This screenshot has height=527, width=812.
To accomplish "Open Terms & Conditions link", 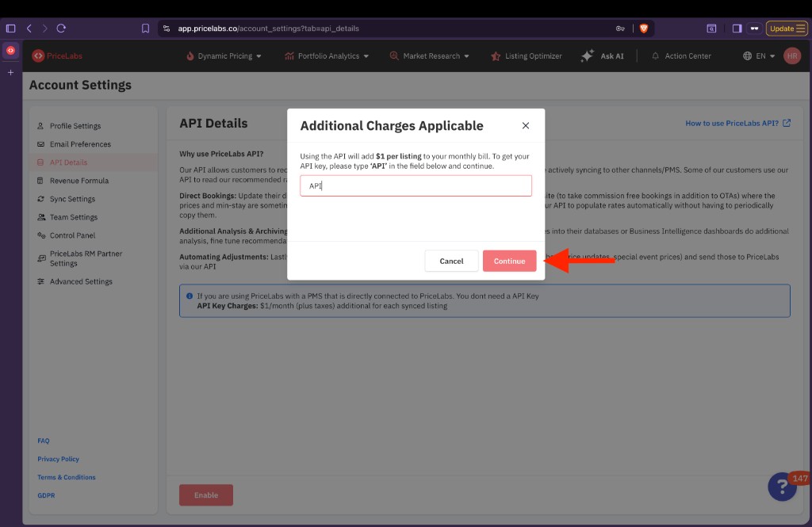I will pyautogui.click(x=67, y=477).
